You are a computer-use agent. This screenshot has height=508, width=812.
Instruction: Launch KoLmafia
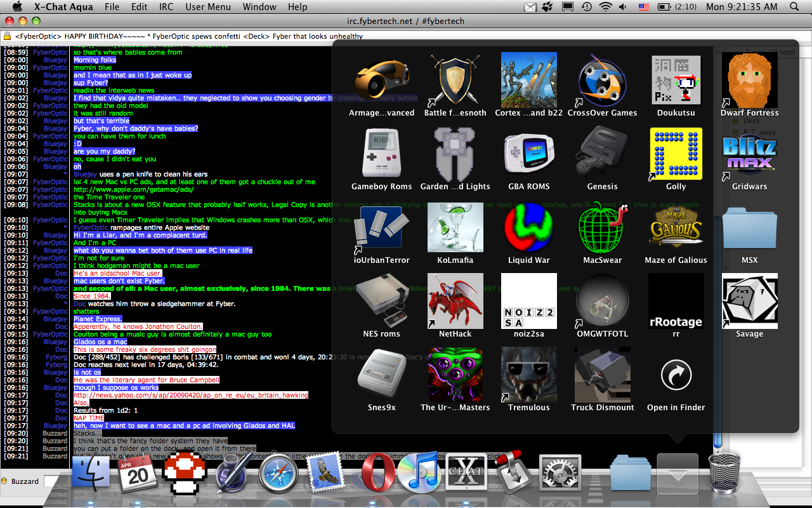[455, 227]
